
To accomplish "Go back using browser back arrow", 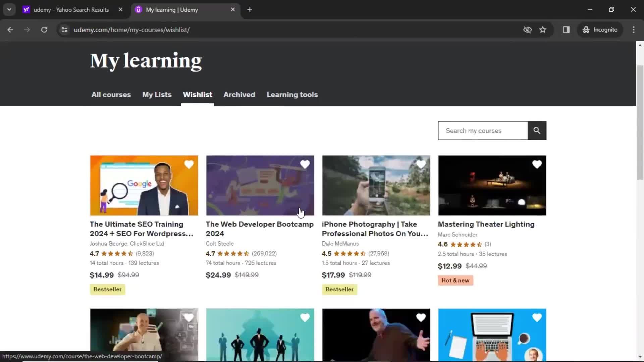I will click(10, 30).
